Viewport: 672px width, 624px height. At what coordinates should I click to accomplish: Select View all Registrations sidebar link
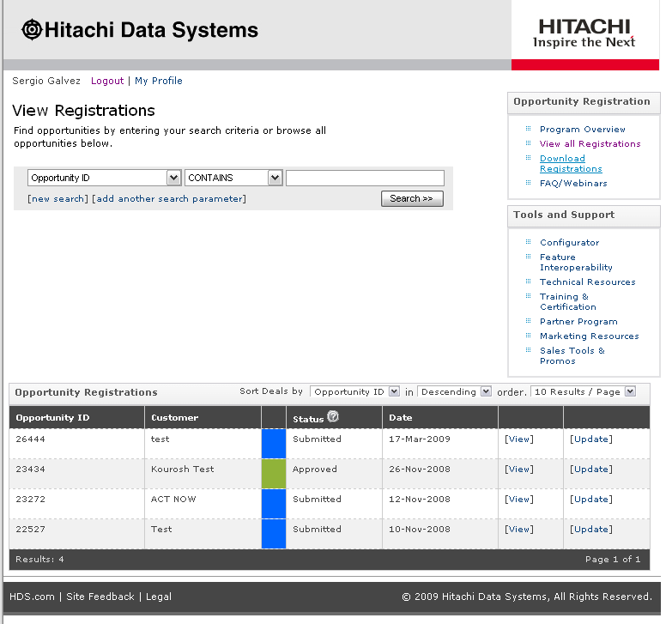point(590,144)
